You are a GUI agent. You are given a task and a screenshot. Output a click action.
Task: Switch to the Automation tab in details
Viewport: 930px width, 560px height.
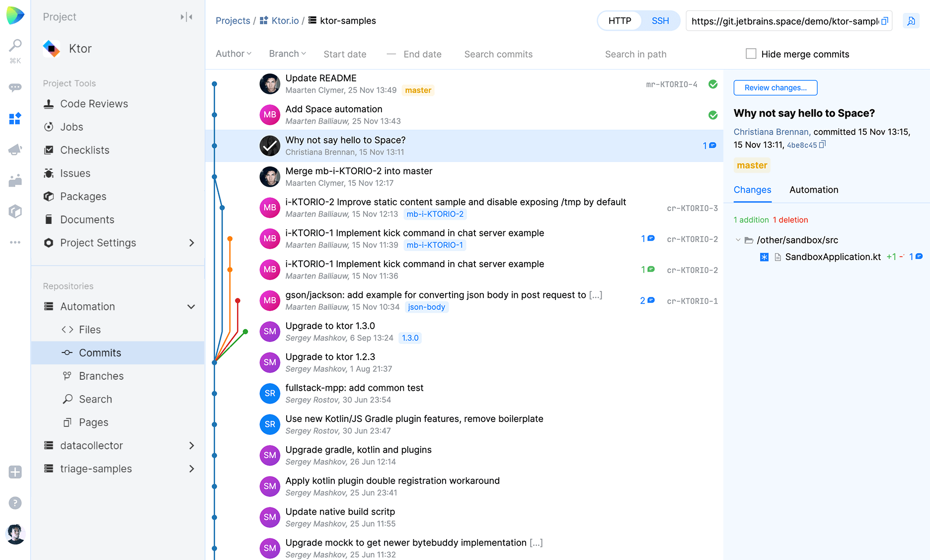tap(814, 190)
